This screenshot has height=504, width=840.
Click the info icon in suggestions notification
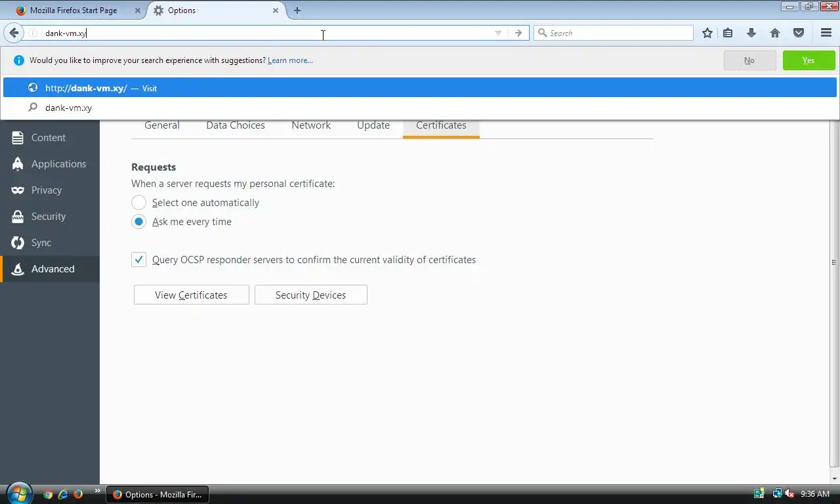[x=18, y=60]
